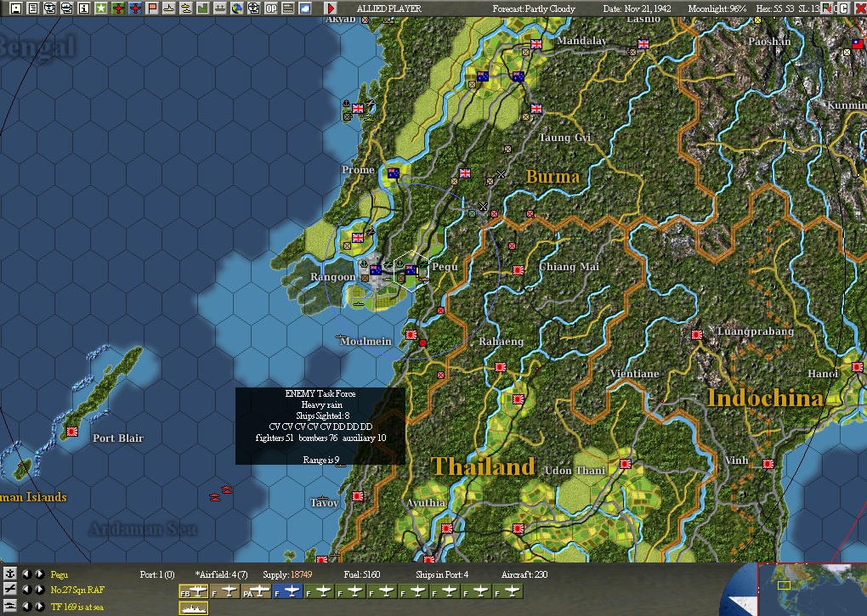Image resolution: width=867 pixels, height=616 pixels.
Task: Click the 'Moonlight: 96%' text
Action: pyautogui.click(x=717, y=8)
